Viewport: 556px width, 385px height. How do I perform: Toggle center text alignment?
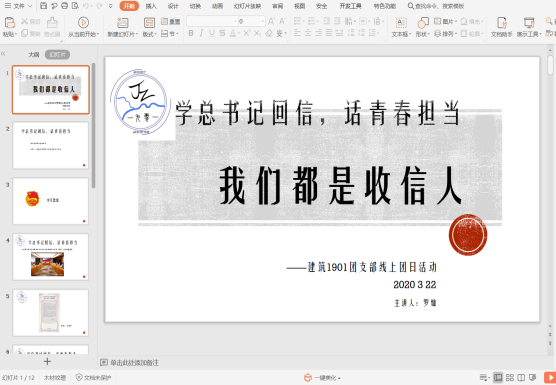(308, 33)
